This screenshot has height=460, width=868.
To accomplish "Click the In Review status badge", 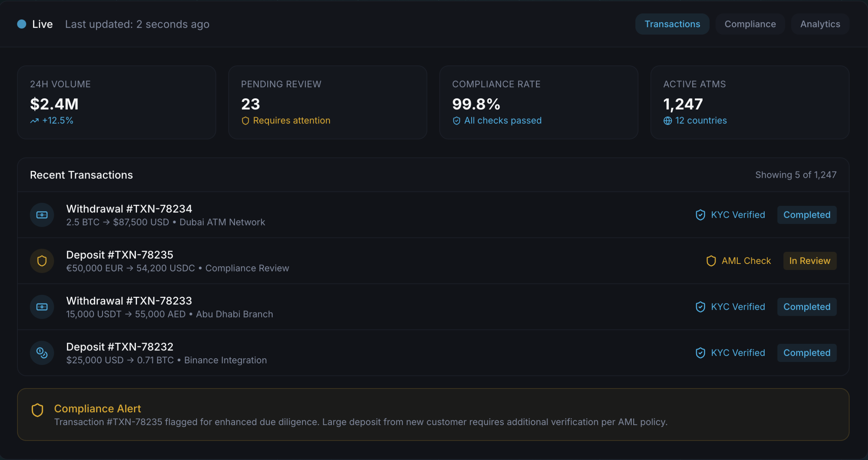I will pyautogui.click(x=810, y=261).
